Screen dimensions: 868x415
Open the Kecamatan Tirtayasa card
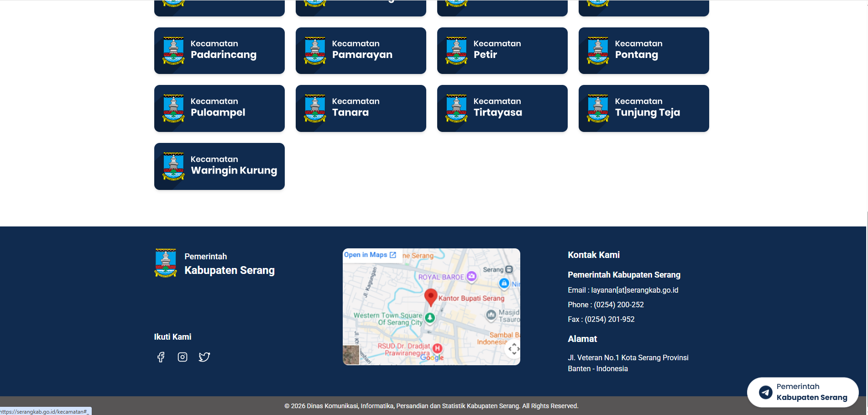(x=502, y=108)
